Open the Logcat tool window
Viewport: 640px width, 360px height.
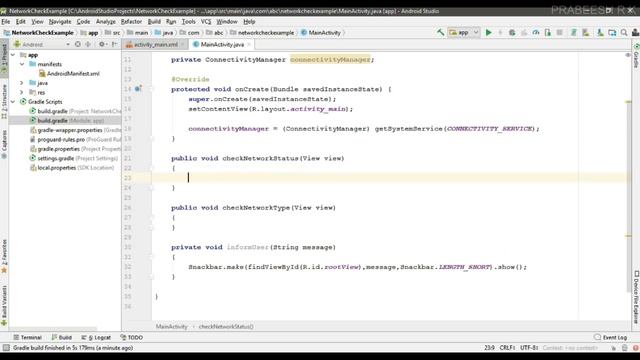tap(96, 338)
